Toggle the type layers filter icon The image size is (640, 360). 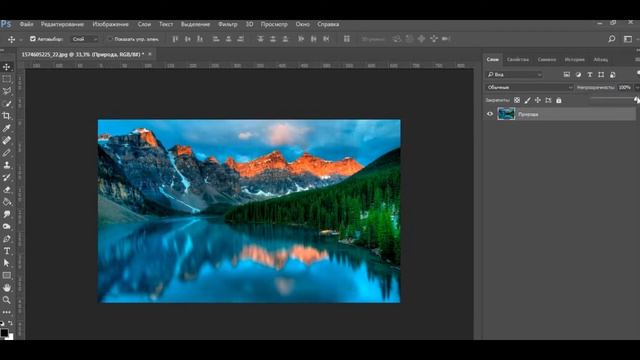pyautogui.click(x=590, y=75)
